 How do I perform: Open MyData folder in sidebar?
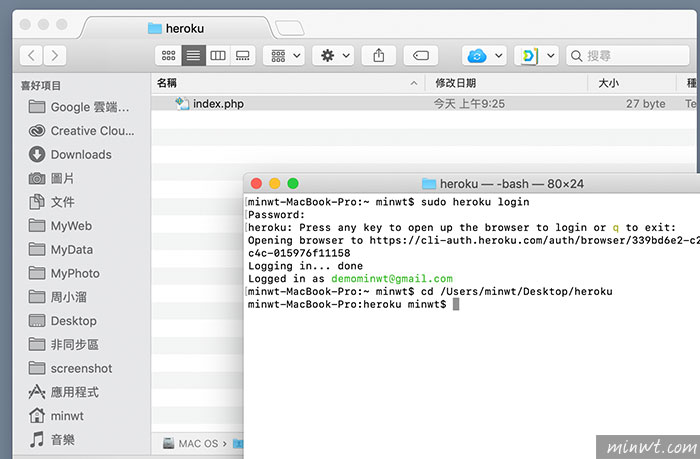(x=62, y=250)
